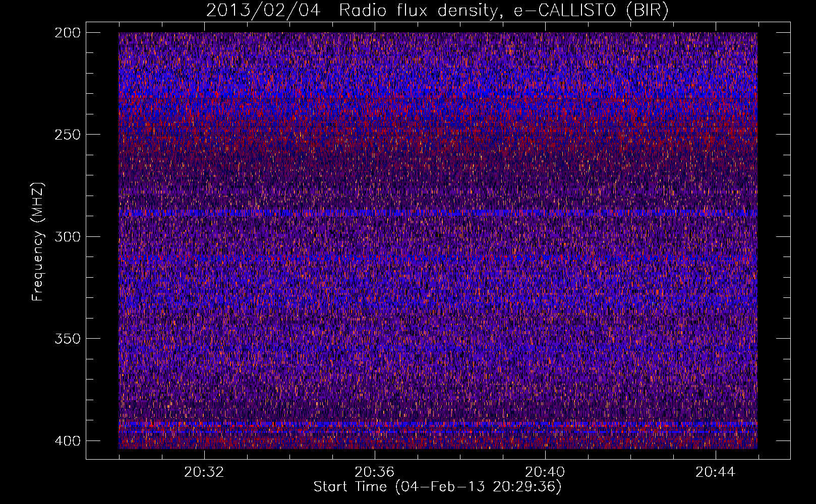Viewport: 816px width, 504px height.
Task: Select the 400 frequency tick label
Action: (x=67, y=441)
